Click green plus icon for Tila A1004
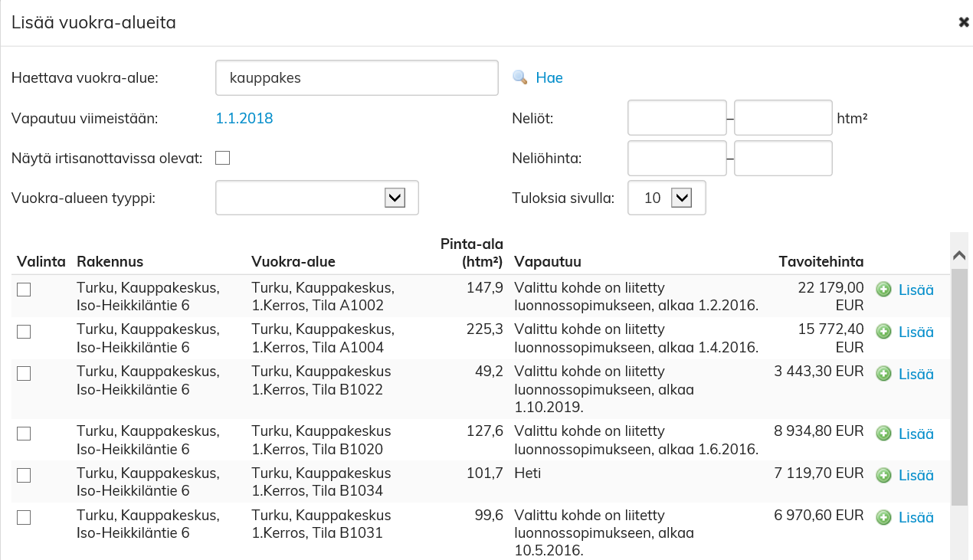The image size is (973, 560). coord(883,332)
